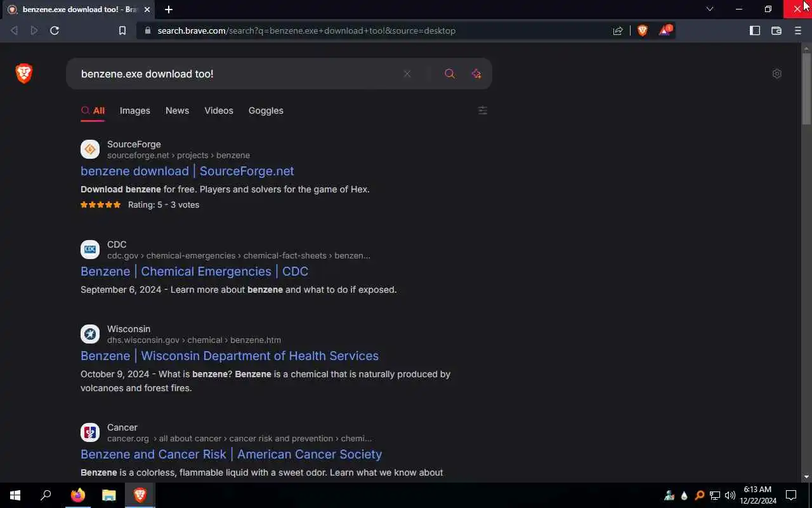The image size is (812, 508).
Task: Click the CDC favicon in second result
Action: (x=90, y=250)
